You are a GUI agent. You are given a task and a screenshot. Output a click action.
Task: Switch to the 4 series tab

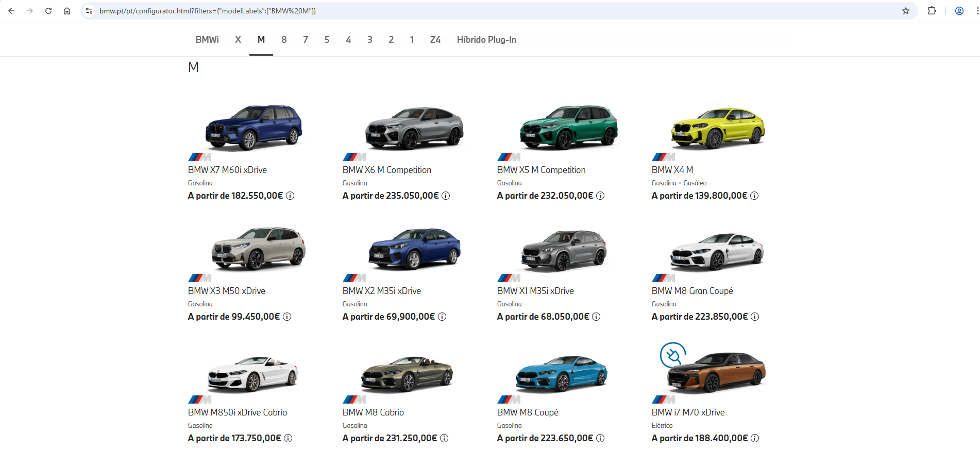click(x=348, y=40)
